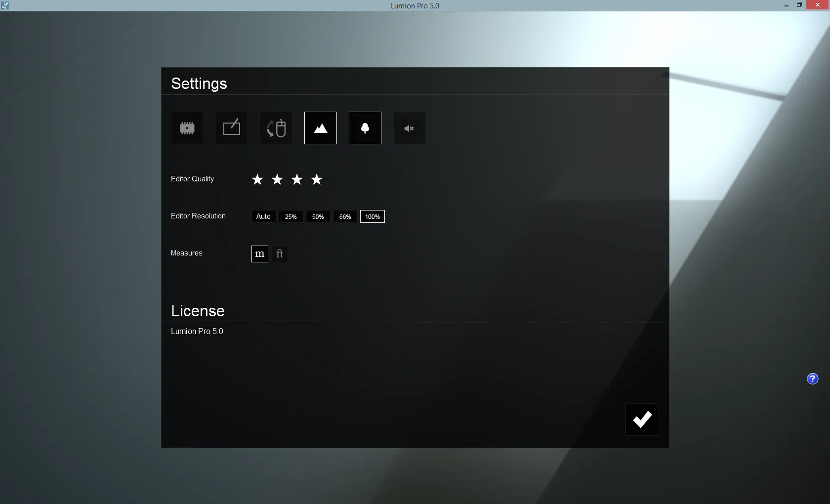Set Editor Quality to four stars
Viewport: 830px width, 504px height.
317,179
